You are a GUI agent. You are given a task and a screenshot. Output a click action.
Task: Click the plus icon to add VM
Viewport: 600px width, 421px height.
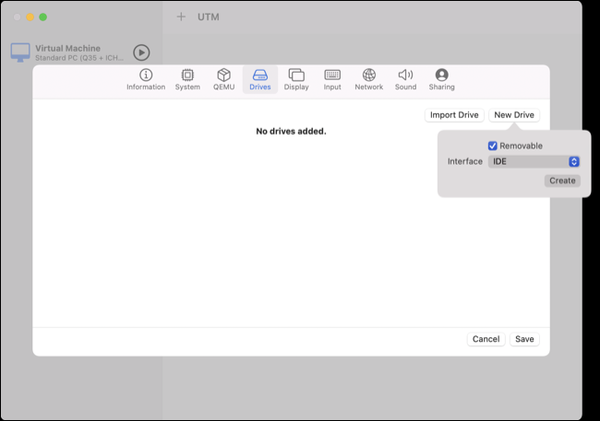(181, 17)
